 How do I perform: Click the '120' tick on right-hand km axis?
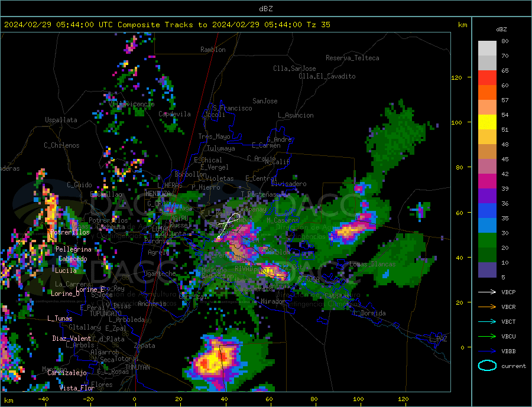coord(457,77)
